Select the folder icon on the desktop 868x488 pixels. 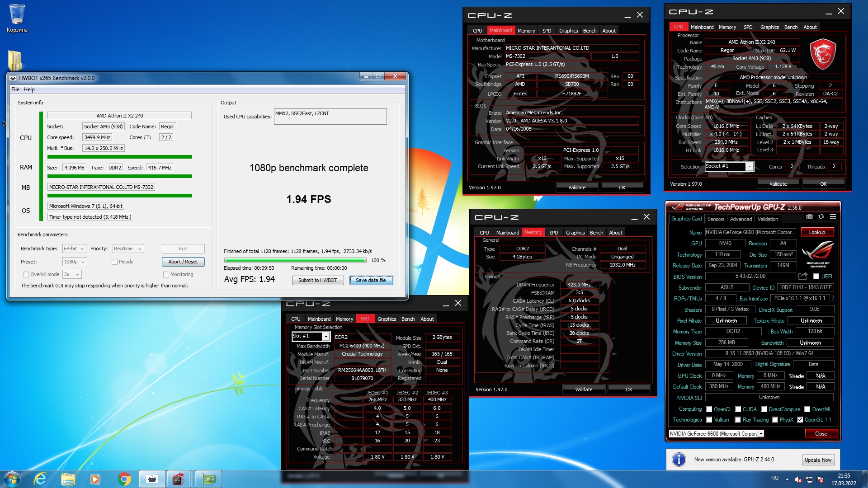pos(15,60)
